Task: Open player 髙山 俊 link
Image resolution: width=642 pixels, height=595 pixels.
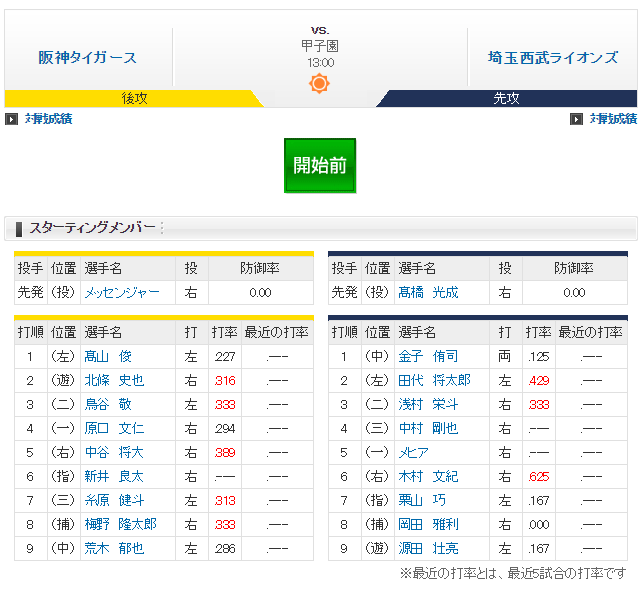Action: click(108, 357)
